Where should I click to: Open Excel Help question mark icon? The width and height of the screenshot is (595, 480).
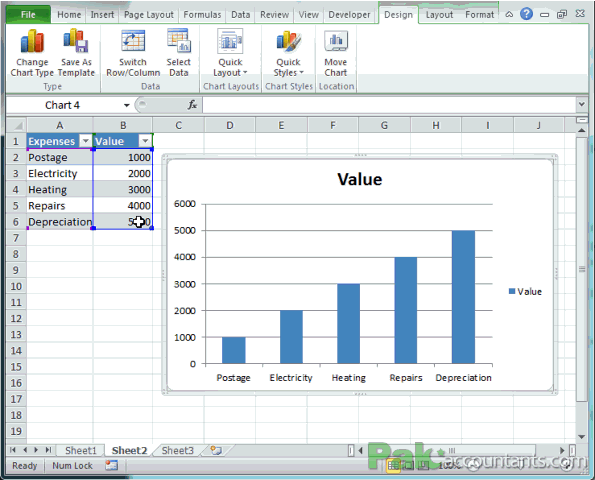pyautogui.click(x=526, y=14)
